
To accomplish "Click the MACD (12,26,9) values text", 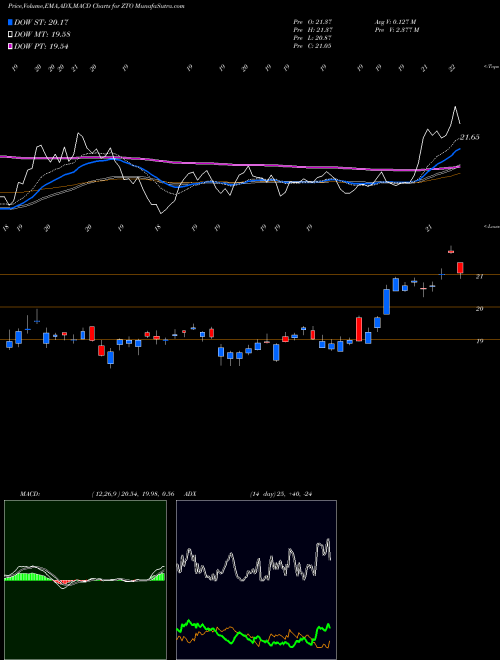I will [133, 494].
